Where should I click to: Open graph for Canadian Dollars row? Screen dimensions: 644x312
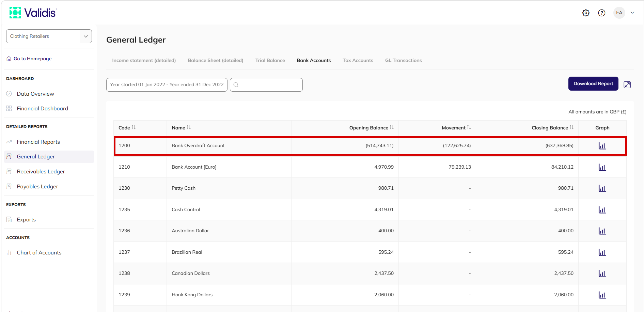pyautogui.click(x=602, y=274)
